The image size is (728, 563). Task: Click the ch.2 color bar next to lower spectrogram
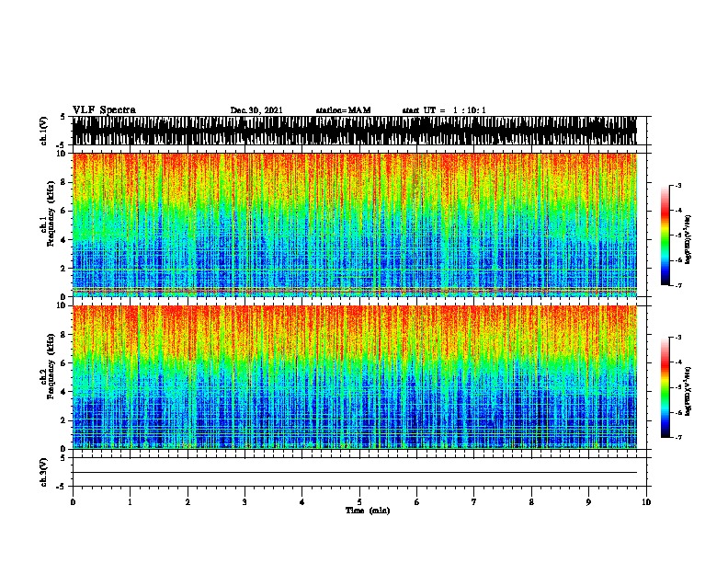pyautogui.click(x=665, y=387)
